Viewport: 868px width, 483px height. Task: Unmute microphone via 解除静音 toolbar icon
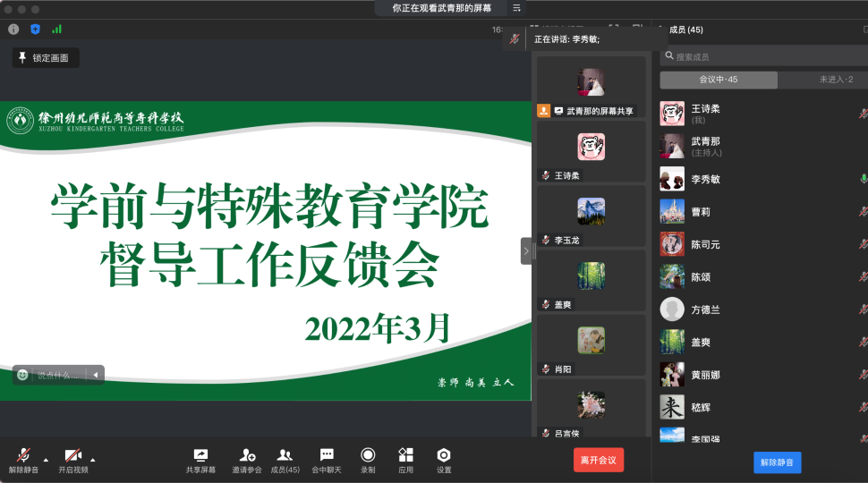pos(23,455)
